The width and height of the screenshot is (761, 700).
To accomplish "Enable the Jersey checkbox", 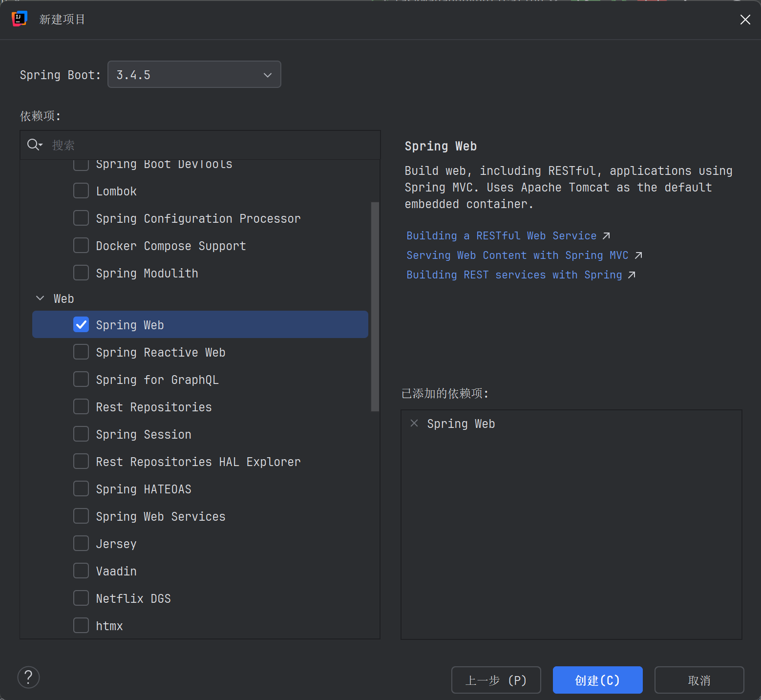I will [81, 543].
